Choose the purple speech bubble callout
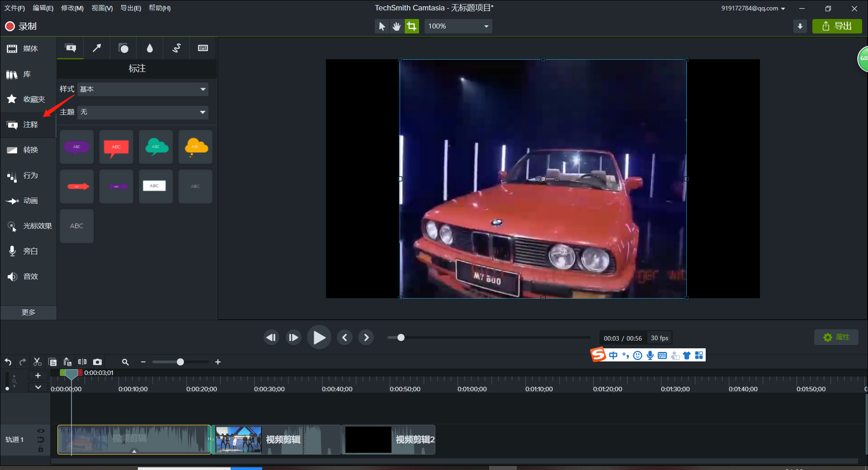 [x=76, y=147]
